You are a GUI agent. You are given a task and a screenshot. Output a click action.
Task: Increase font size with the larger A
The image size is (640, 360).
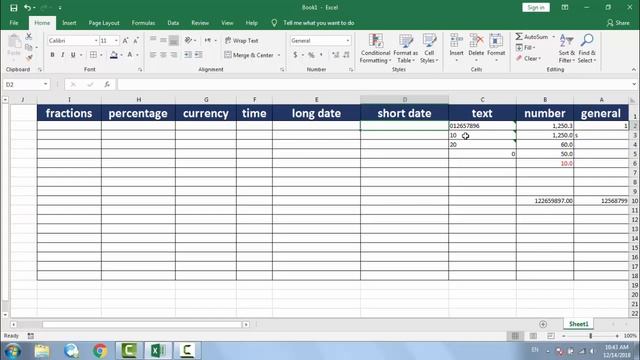(x=125, y=40)
